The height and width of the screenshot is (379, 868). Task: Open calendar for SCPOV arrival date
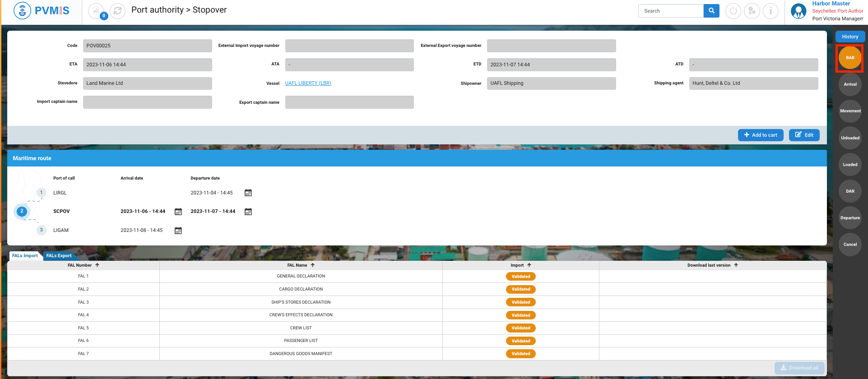coord(178,212)
